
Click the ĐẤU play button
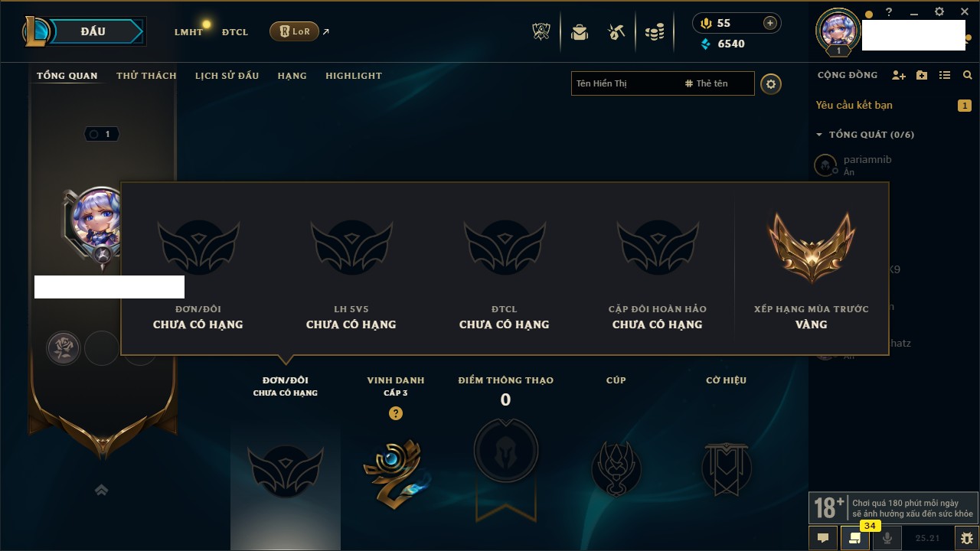(x=93, y=31)
